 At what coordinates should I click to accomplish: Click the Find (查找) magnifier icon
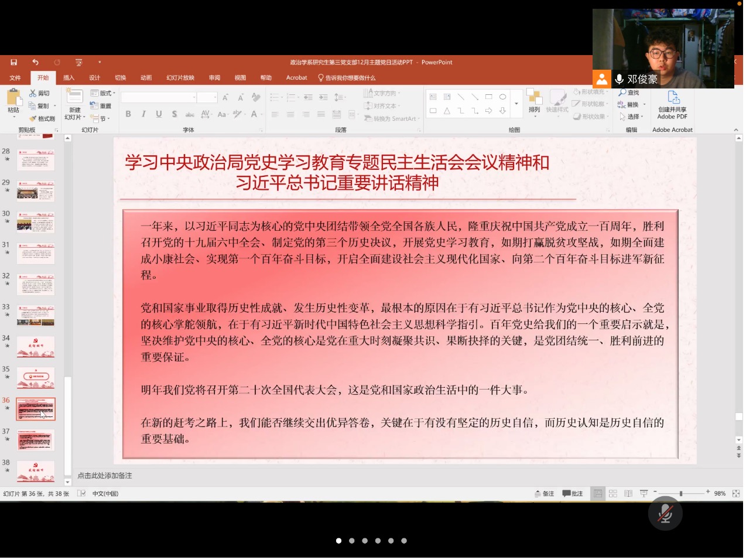tap(622, 93)
